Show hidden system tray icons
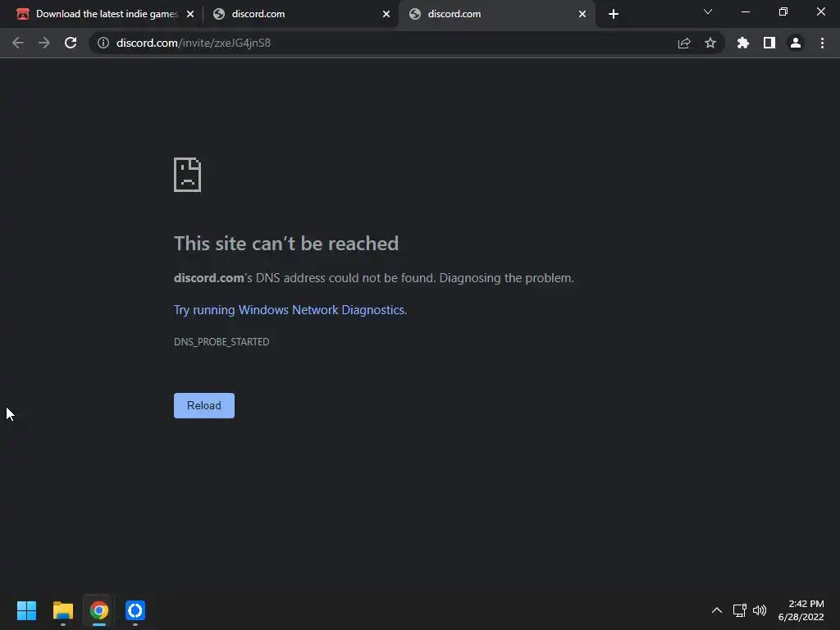The width and height of the screenshot is (840, 630). coord(717,610)
